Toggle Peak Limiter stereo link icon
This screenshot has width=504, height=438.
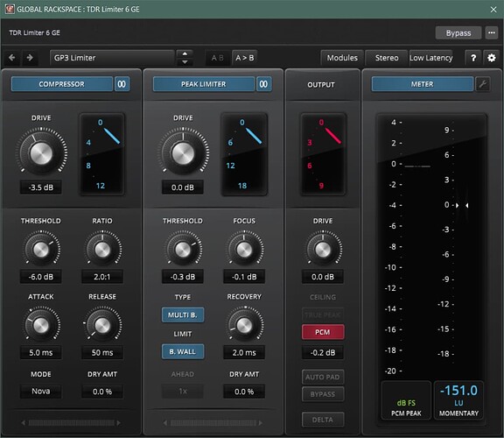coord(263,84)
